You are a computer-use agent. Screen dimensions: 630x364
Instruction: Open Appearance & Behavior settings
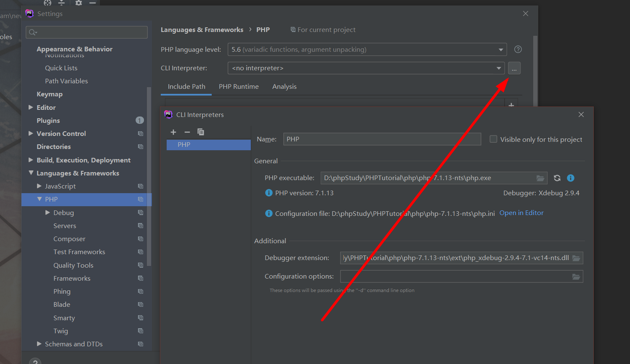[x=74, y=49]
